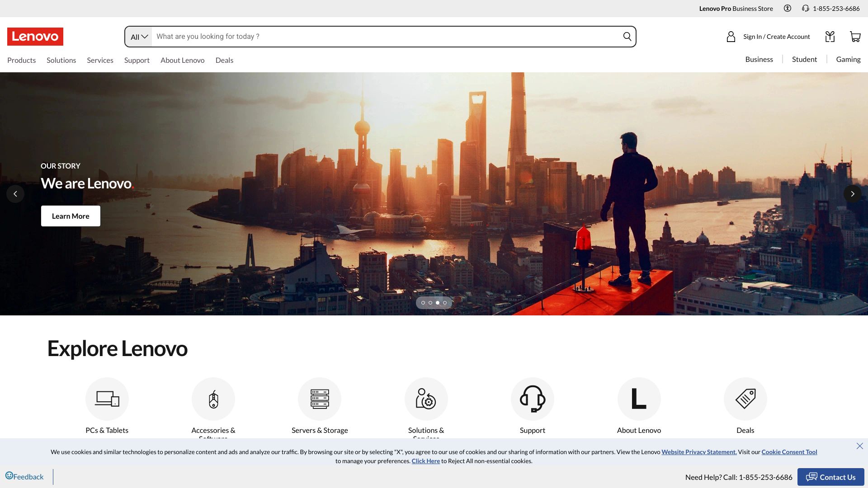This screenshot has height=488, width=868.
Task: Open the Solutions menu
Action: 61,60
